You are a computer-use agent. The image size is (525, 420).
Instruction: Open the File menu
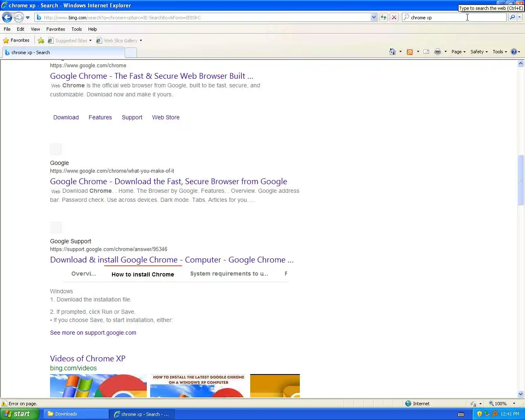click(x=7, y=29)
